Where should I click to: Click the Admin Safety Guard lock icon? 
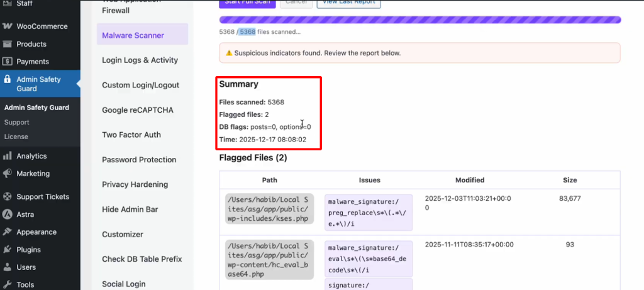click(x=7, y=80)
